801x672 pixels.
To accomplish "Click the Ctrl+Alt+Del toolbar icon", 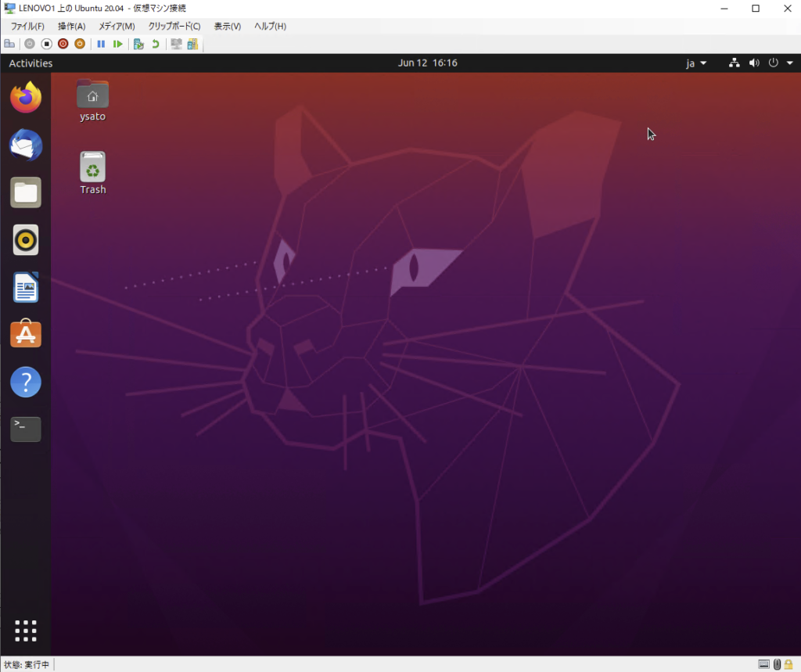I will (x=9, y=44).
